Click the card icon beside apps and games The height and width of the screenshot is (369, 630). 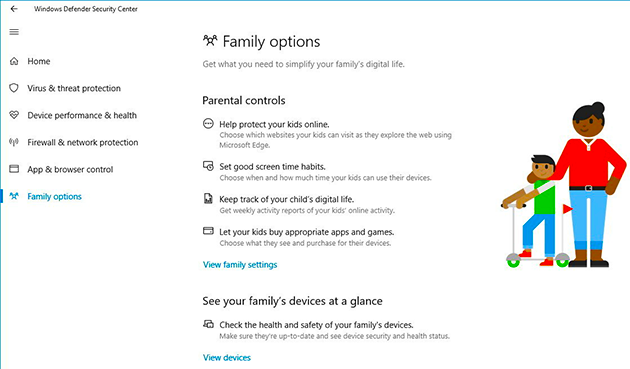point(208,231)
